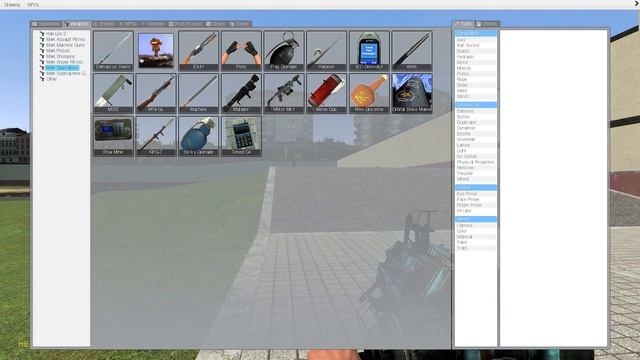Open the M9K Submachine Guns category

click(x=66, y=73)
